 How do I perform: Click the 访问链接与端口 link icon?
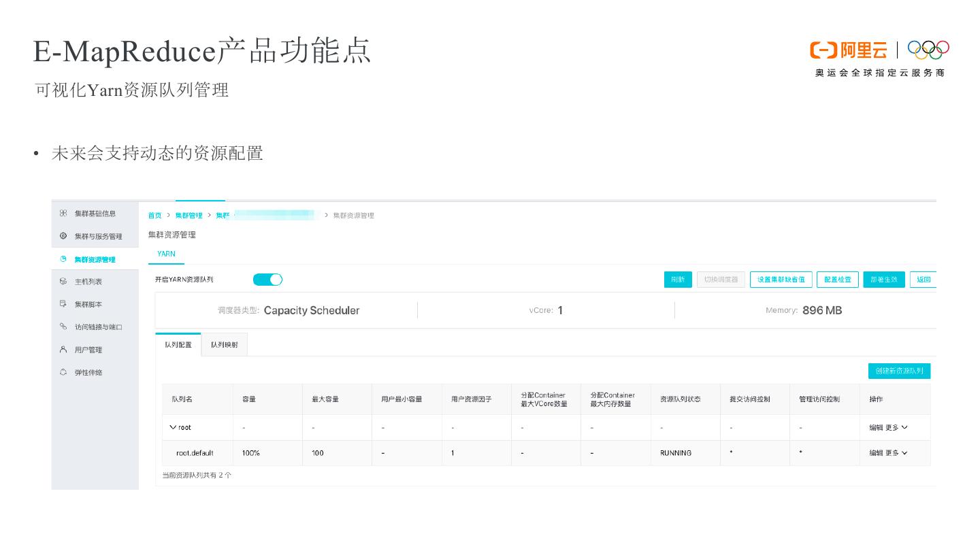tap(63, 327)
